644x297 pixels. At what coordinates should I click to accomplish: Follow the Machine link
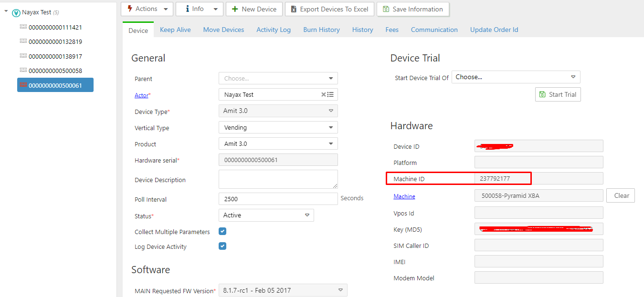tap(404, 196)
